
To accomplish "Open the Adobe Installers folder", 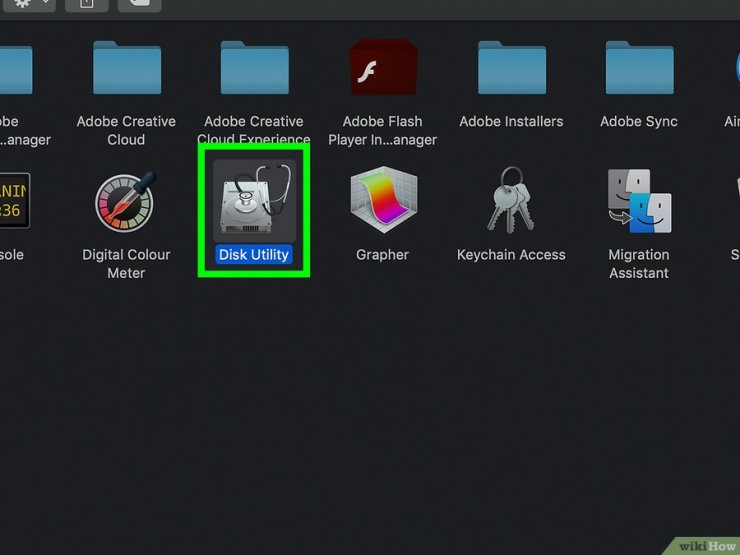I will [512, 67].
